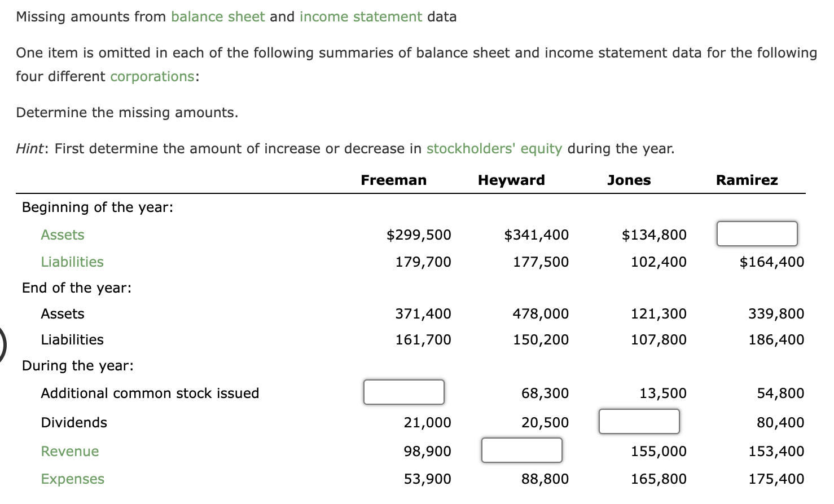This screenshot has width=834, height=504.
Task: Click the Ramirez column header
Action: [x=747, y=180]
